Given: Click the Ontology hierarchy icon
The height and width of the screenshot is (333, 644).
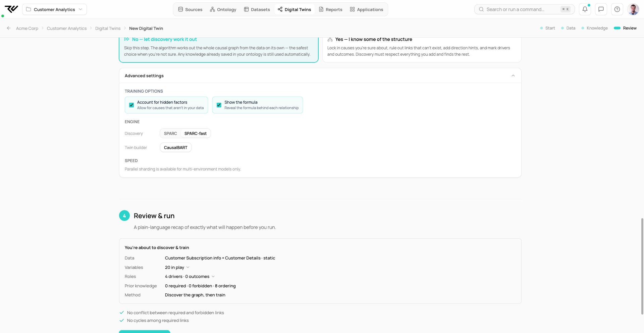Looking at the screenshot, I should pos(212,9).
